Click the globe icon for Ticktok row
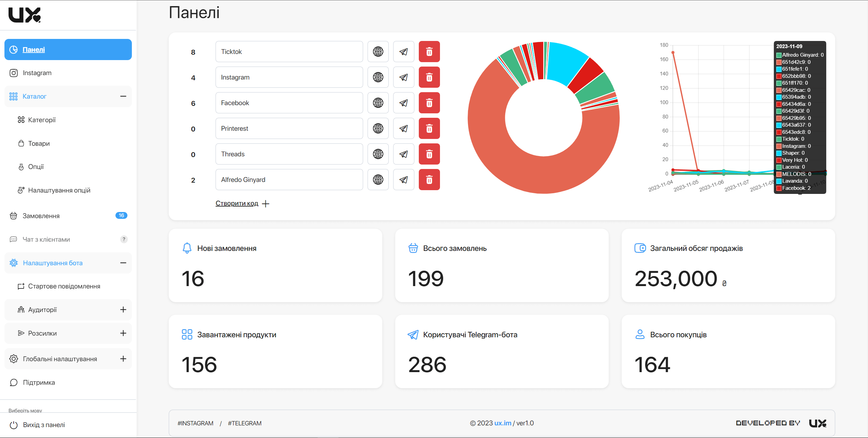868x438 pixels. (x=378, y=52)
